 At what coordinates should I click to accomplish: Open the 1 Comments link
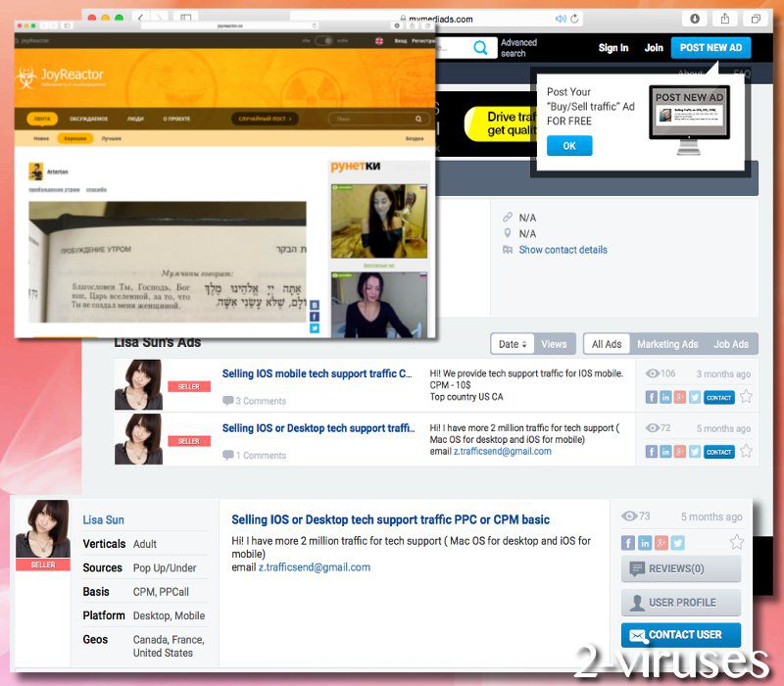[x=255, y=456]
